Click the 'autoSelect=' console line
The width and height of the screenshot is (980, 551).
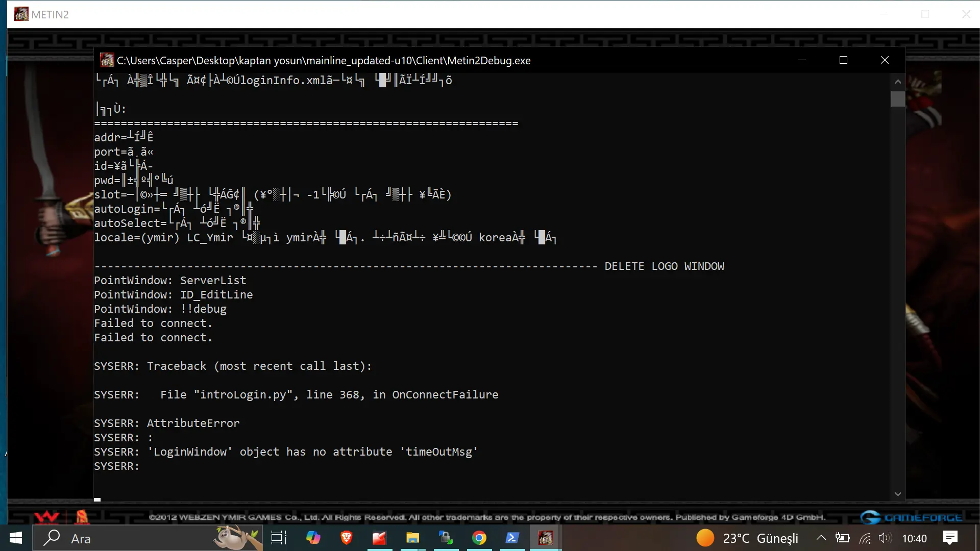177,223
